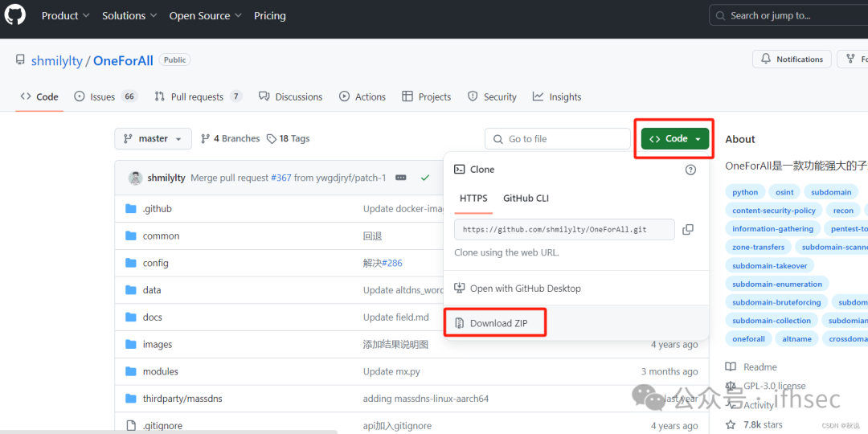The image size is (868, 434).
Task: Open the clone help question mark icon
Action: [690, 170]
